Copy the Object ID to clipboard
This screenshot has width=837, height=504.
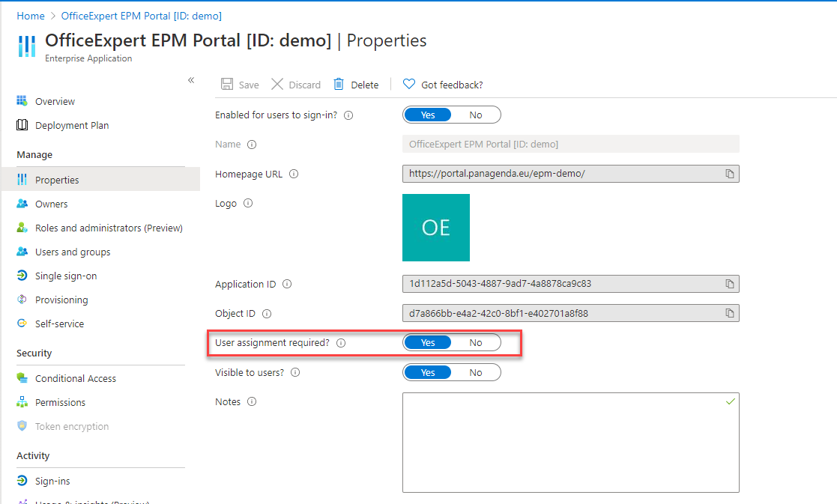coord(729,313)
